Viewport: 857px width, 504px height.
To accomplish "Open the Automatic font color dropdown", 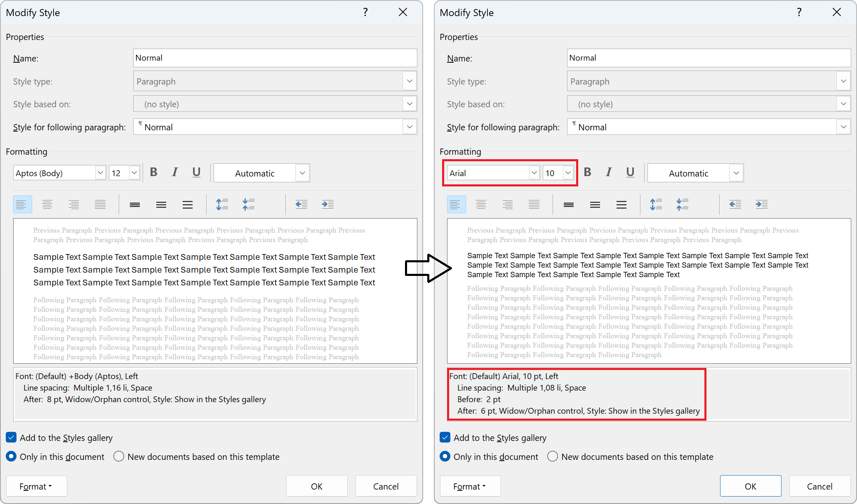I will pyautogui.click(x=302, y=173).
